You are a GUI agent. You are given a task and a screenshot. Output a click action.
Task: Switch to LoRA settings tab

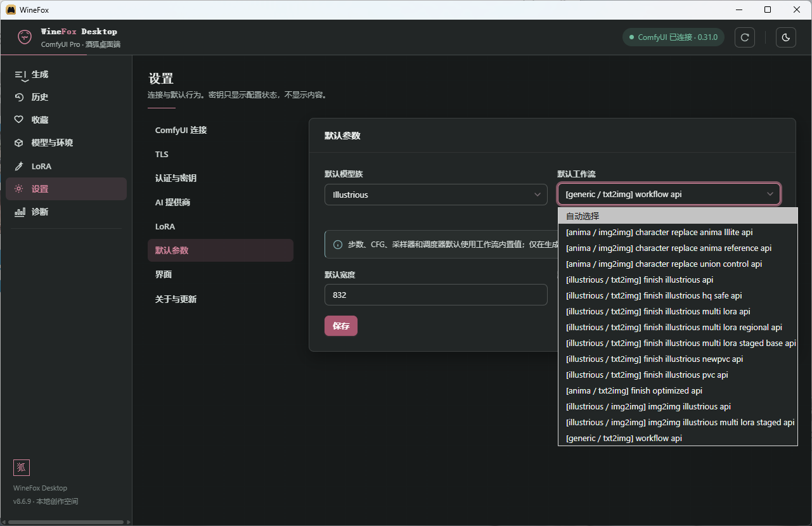(x=221, y=226)
